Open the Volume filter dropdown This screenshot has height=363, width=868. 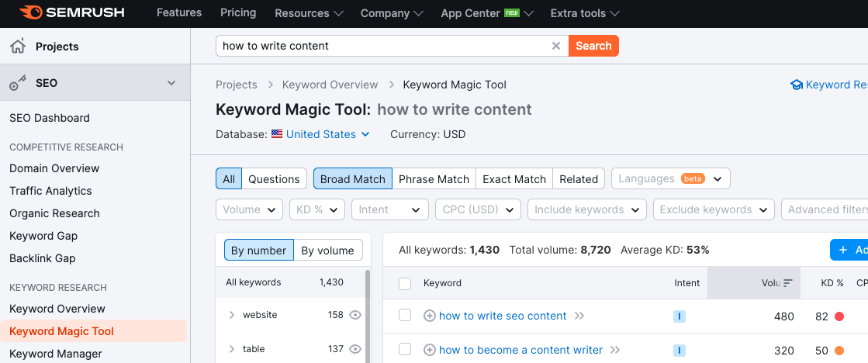[250, 209]
